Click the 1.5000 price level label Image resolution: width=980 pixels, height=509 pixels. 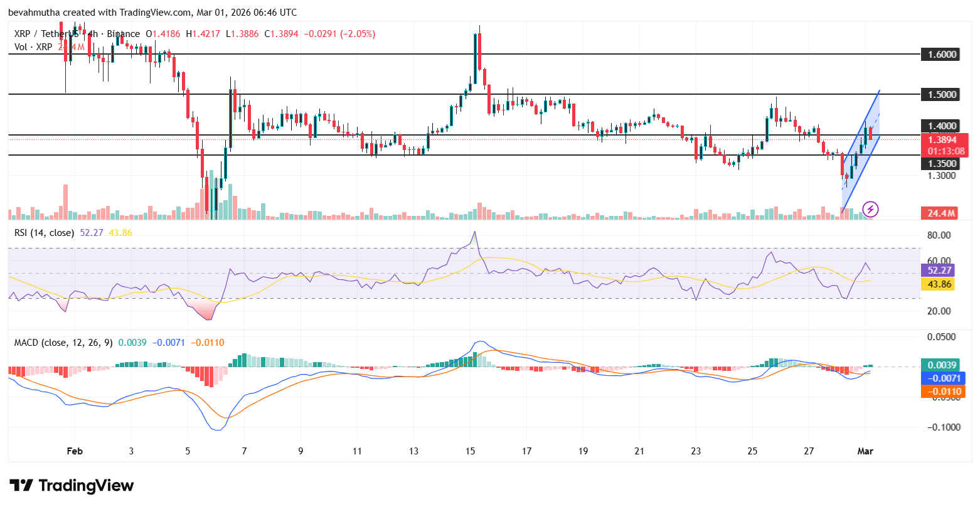click(944, 95)
